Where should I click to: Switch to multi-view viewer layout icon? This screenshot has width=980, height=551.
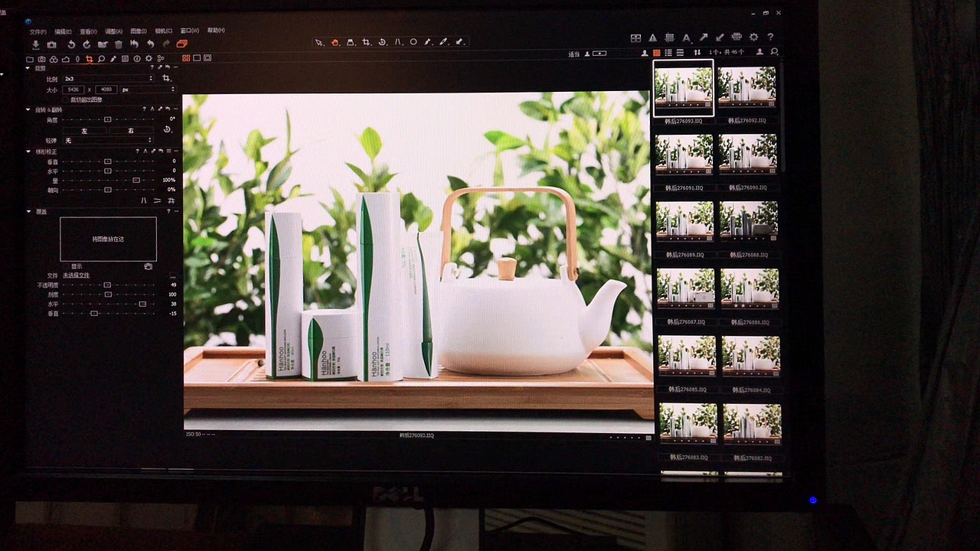coord(186,58)
